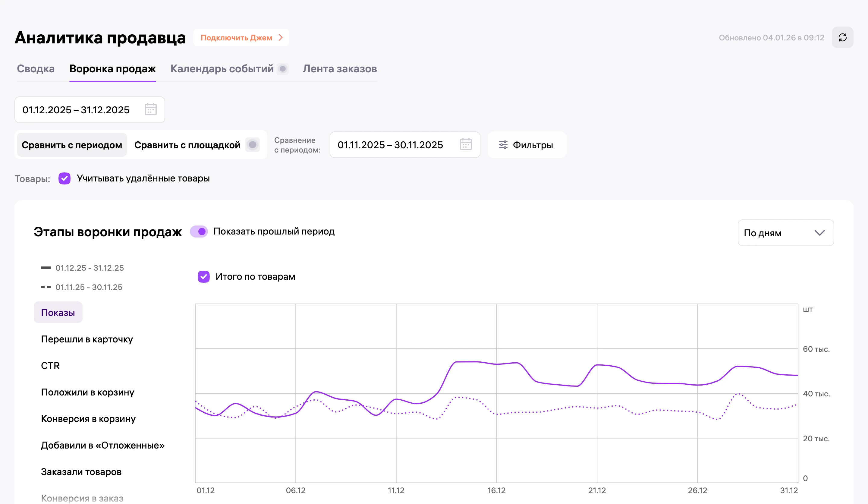Open Календарь событий tab
The height and width of the screenshot is (504, 868).
pos(222,69)
